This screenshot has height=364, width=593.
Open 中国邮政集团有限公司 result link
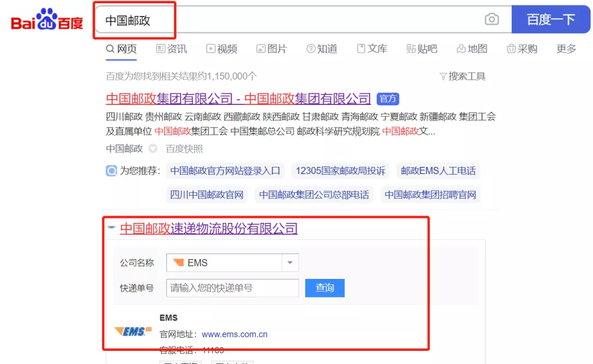click(238, 99)
